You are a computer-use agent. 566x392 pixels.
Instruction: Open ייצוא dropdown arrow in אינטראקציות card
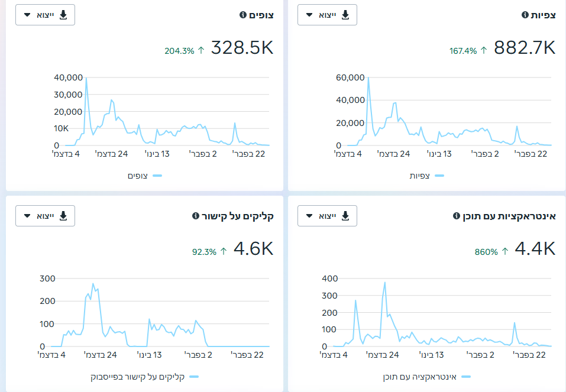[309, 216]
